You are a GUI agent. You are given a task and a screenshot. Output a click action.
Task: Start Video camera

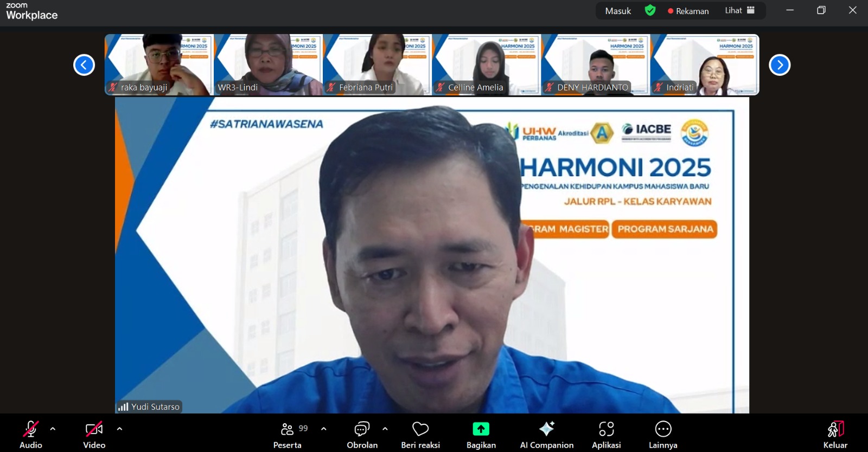[94, 435]
